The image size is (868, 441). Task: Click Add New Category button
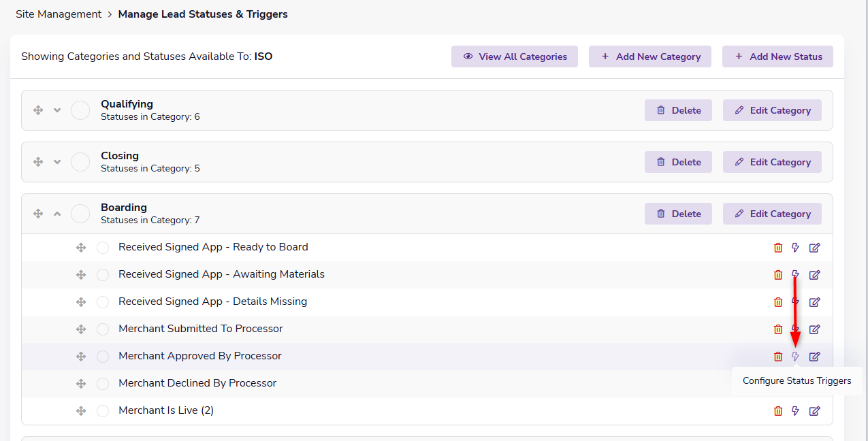pos(650,56)
